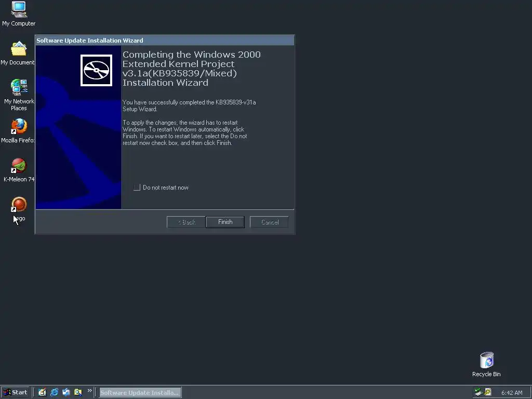
Task: Check the Do not restart now box
Action: tap(137, 187)
